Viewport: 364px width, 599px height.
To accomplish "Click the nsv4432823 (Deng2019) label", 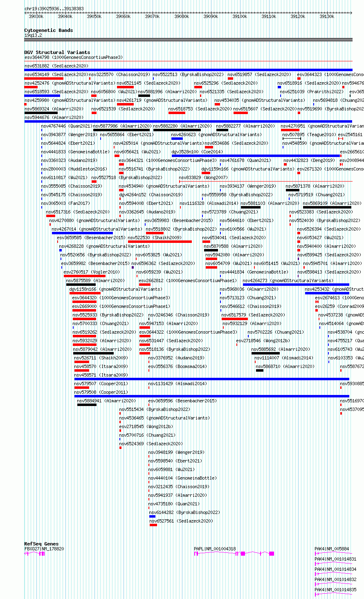I will (x=309, y=160).
